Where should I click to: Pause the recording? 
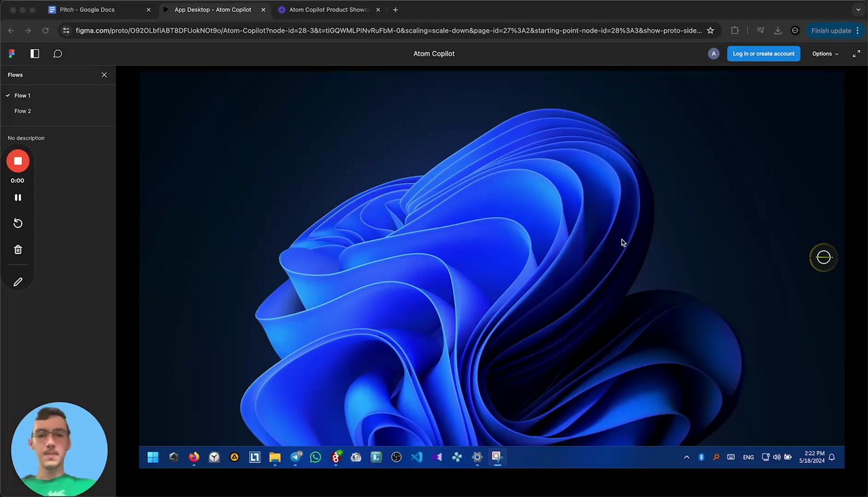pos(18,197)
